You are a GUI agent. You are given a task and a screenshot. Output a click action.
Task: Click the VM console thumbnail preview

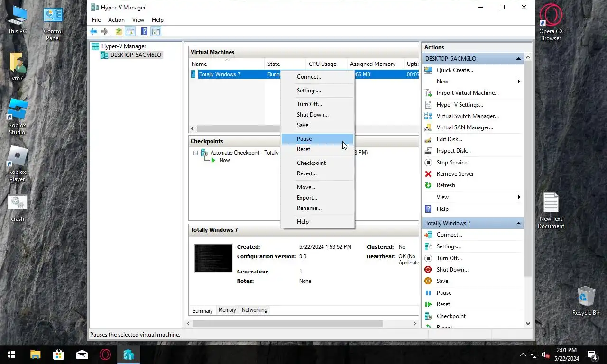pos(213,258)
